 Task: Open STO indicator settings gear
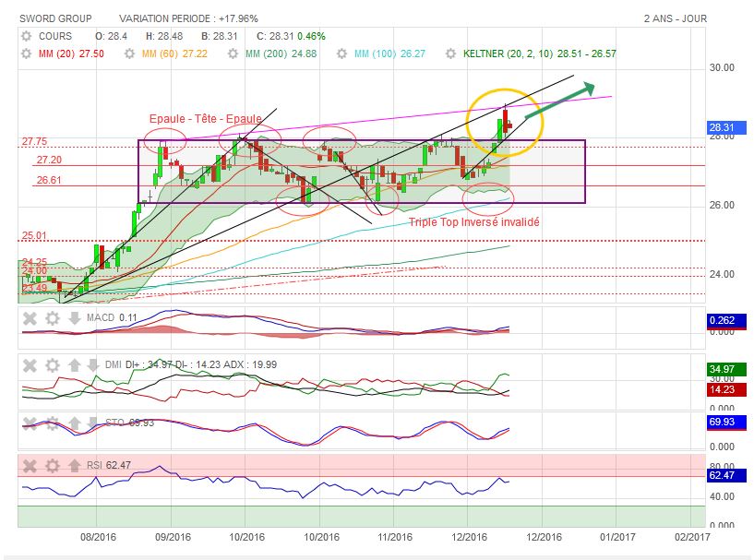52,423
